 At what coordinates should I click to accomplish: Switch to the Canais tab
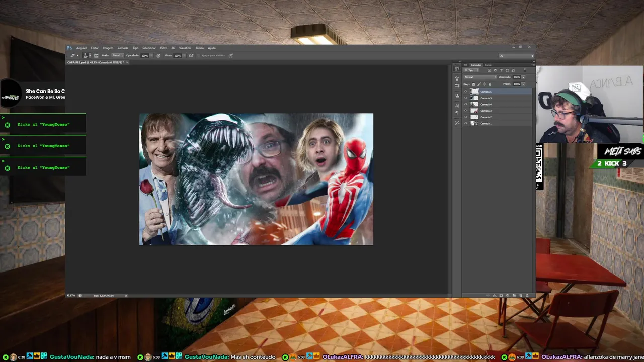pyautogui.click(x=488, y=65)
